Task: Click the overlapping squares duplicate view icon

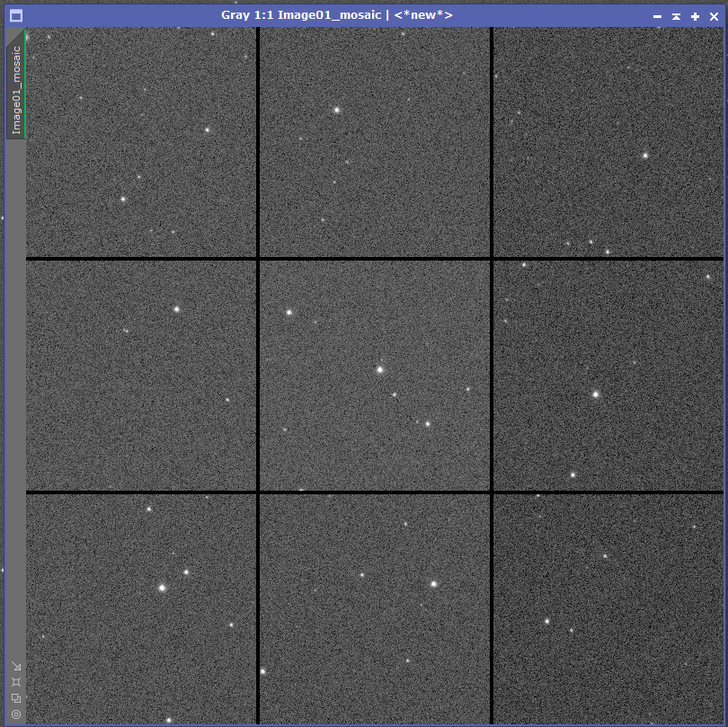Action: 16,698
